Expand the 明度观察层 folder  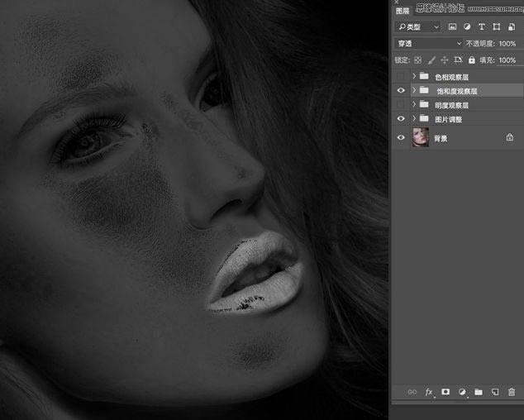[413, 105]
